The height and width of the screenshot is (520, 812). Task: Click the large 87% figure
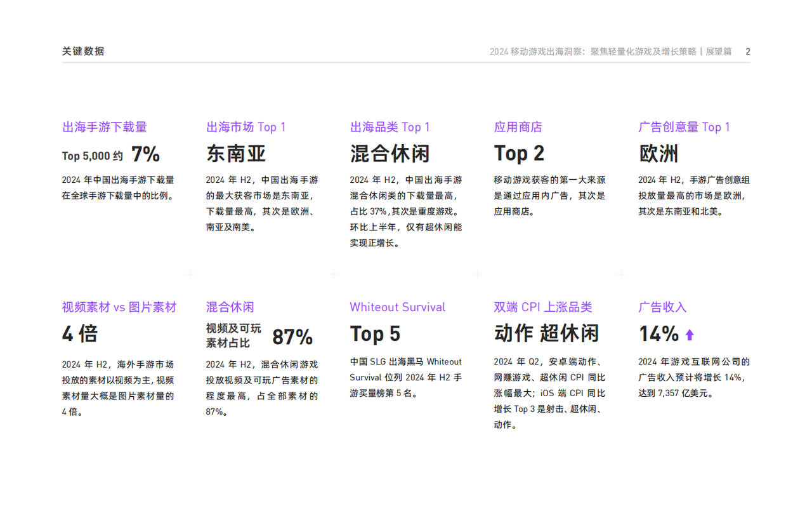[x=292, y=337]
